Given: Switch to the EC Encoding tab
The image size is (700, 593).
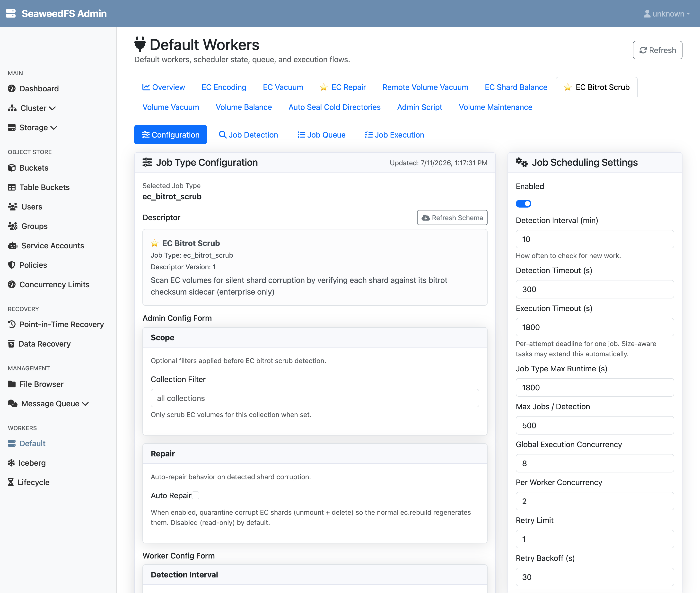Looking at the screenshot, I should coord(224,87).
